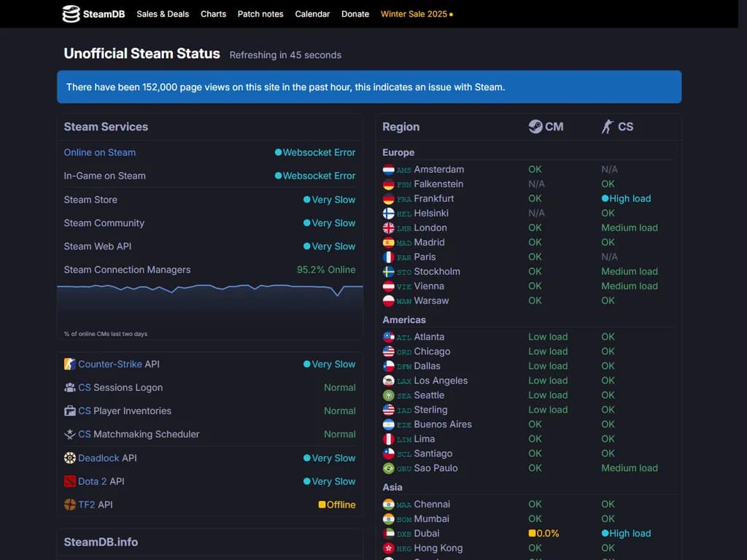Click the CS Matchmaking Scheduler icon

[x=70, y=434]
